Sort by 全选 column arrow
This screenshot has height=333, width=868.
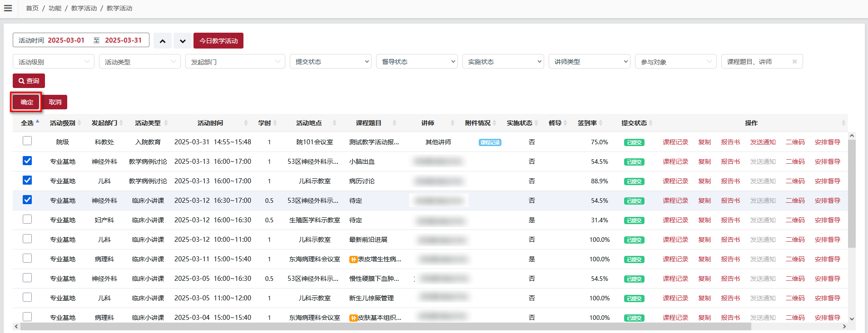pos(38,122)
